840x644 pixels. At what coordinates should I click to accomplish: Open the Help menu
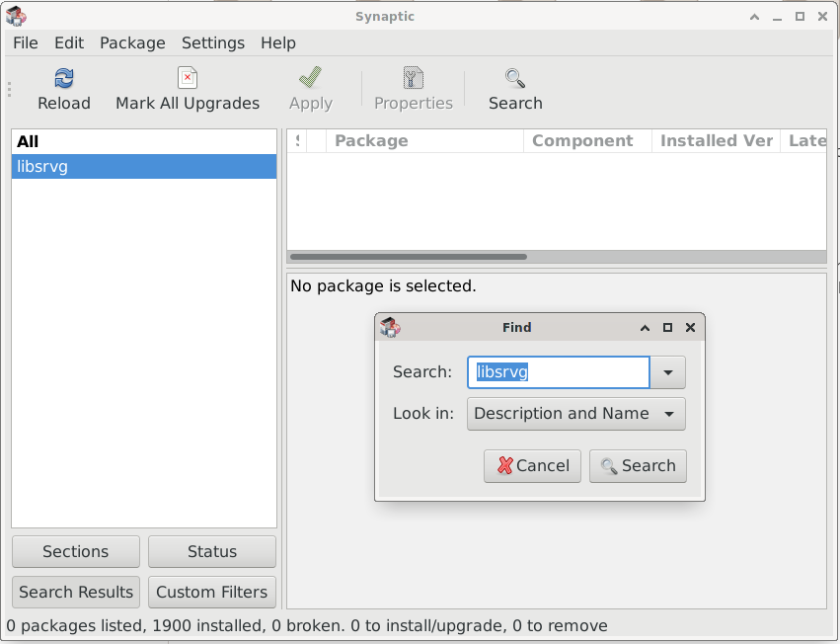click(x=278, y=42)
